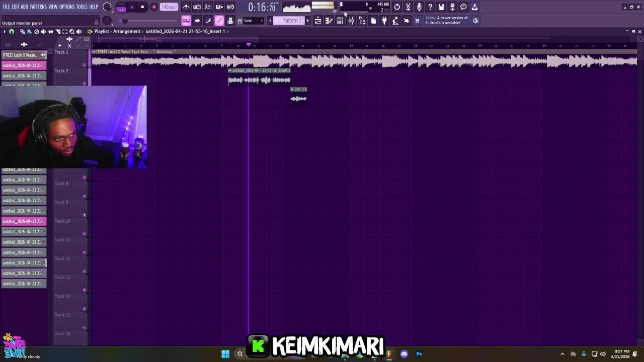644x362 pixels.
Task: Open the plugin picker plug icon
Action: [x=384, y=21]
